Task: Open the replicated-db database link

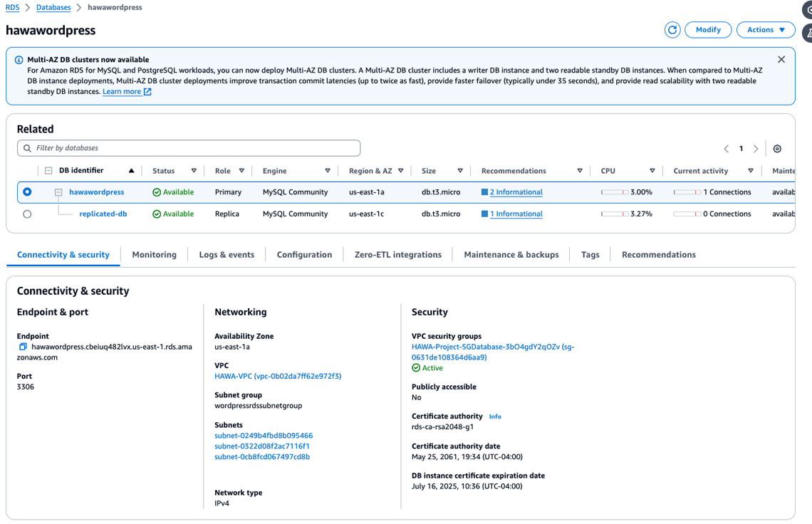Action: 103,214
